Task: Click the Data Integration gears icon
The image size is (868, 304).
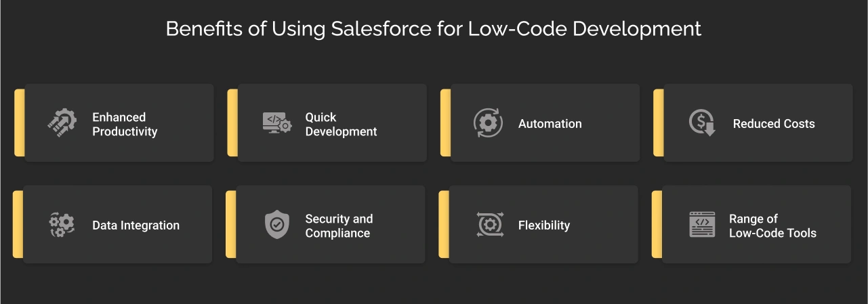Action: (62, 225)
